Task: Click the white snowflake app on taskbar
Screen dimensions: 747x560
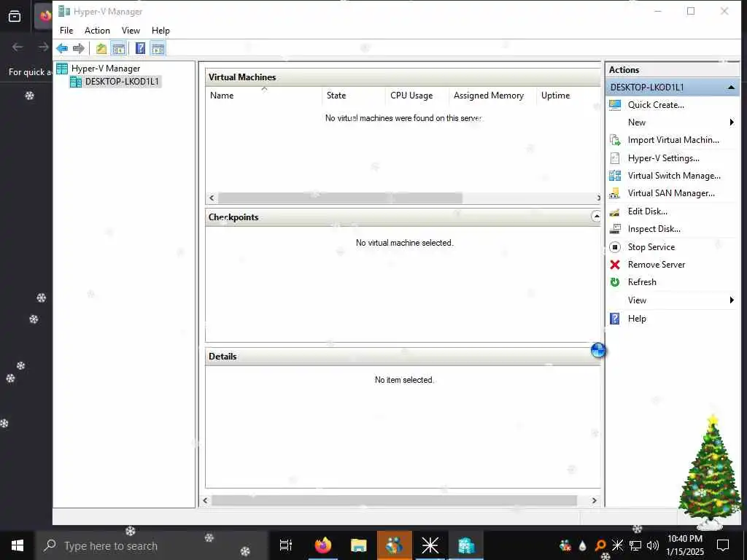Action: point(430,545)
